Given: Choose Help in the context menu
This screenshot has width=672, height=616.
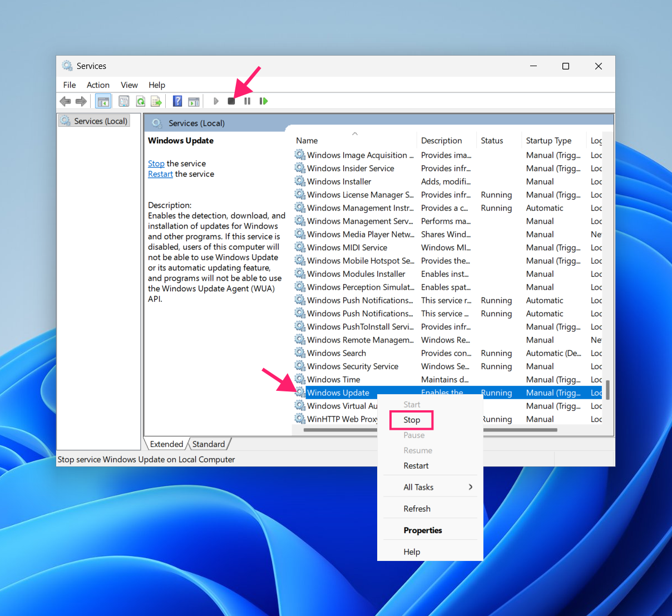Looking at the screenshot, I should click(412, 552).
